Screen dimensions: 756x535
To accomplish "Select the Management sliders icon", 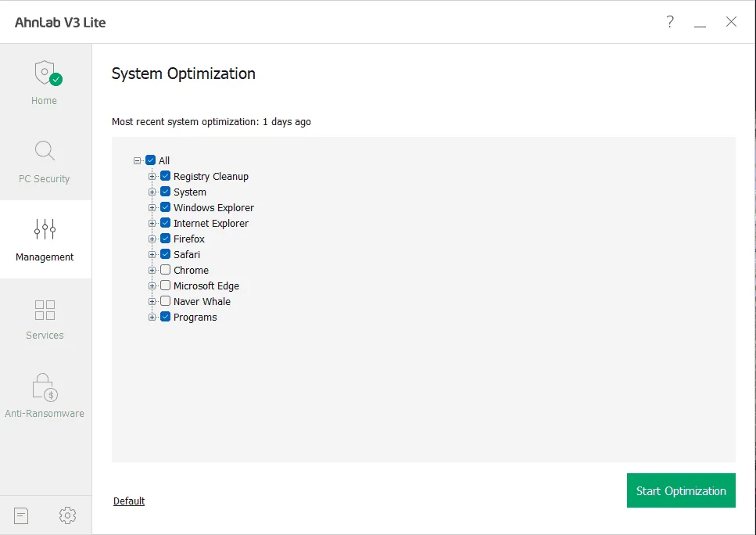I will pos(45,229).
